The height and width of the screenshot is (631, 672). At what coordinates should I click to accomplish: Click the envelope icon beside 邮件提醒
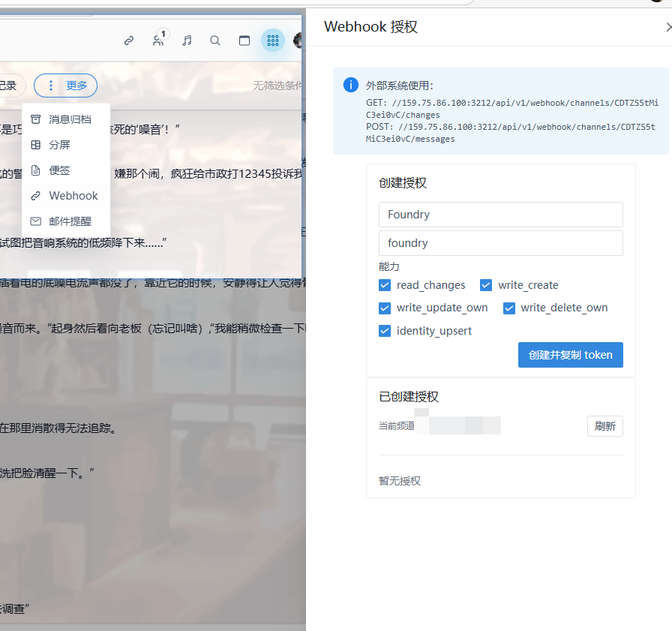tap(36, 221)
